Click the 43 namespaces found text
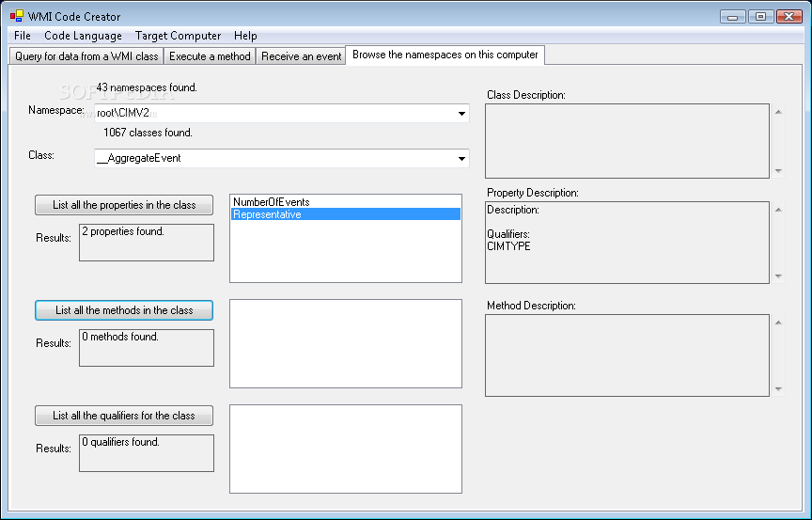This screenshot has height=520, width=812. coord(147,87)
